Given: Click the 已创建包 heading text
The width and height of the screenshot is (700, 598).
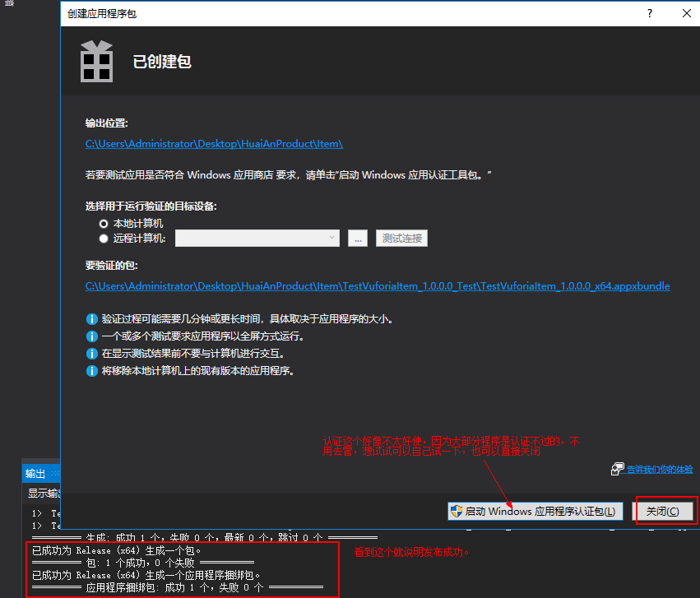Looking at the screenshot, I should [x=162, y=62].
